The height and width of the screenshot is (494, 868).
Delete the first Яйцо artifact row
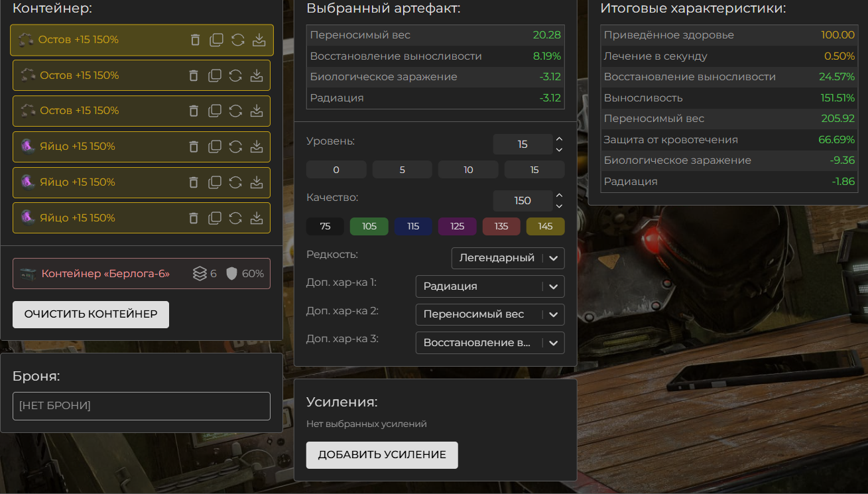[194, 147]
